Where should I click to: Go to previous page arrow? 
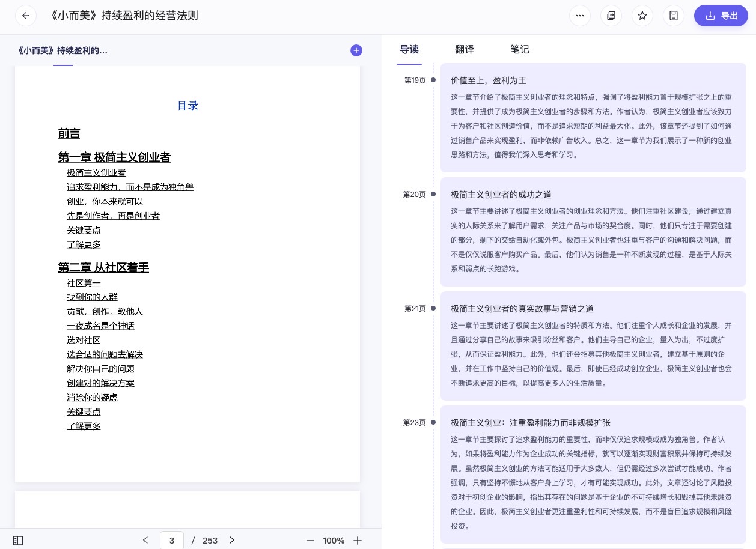tap(145, 541)
